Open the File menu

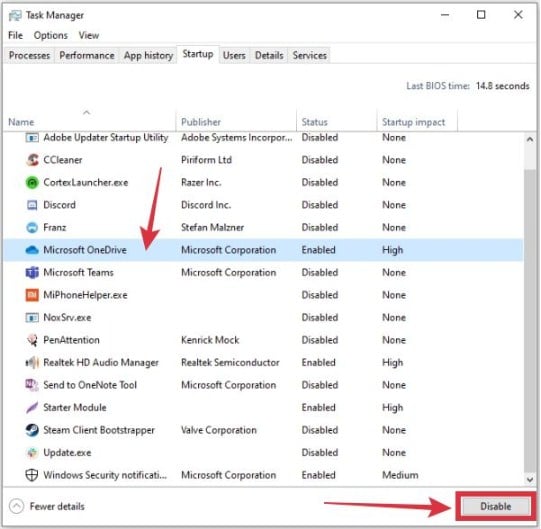point(15,35)
